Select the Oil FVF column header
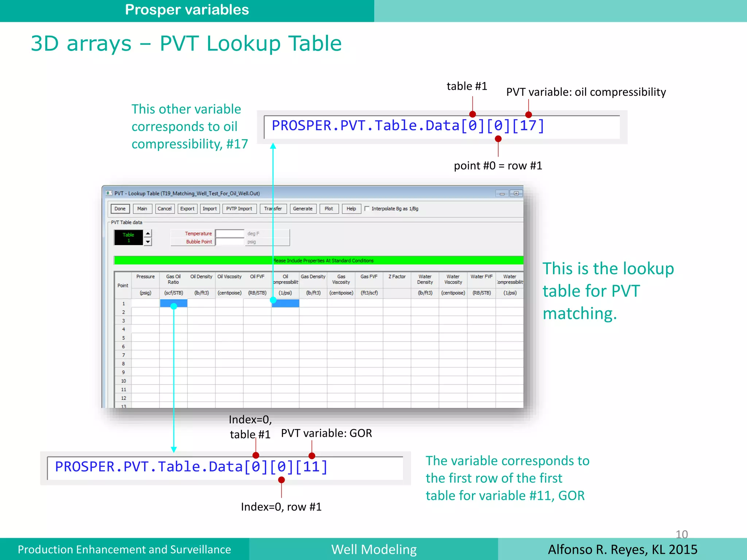 coord(257,280)
